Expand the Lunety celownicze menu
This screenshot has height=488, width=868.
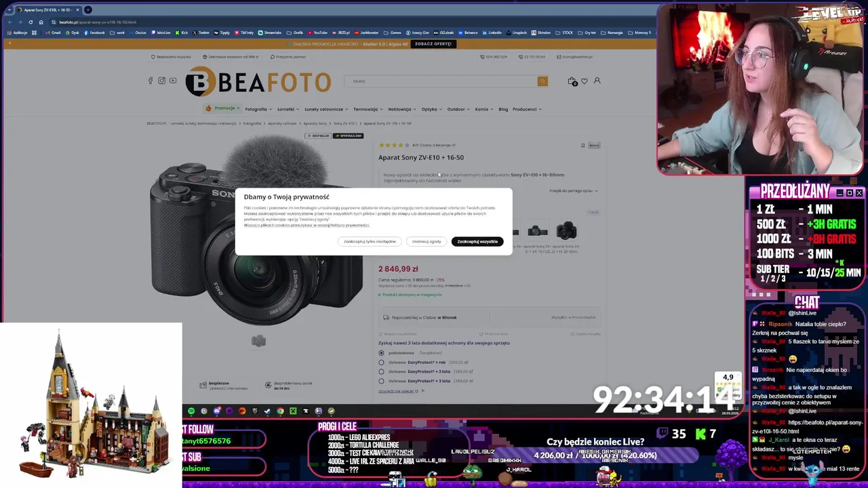326,109
